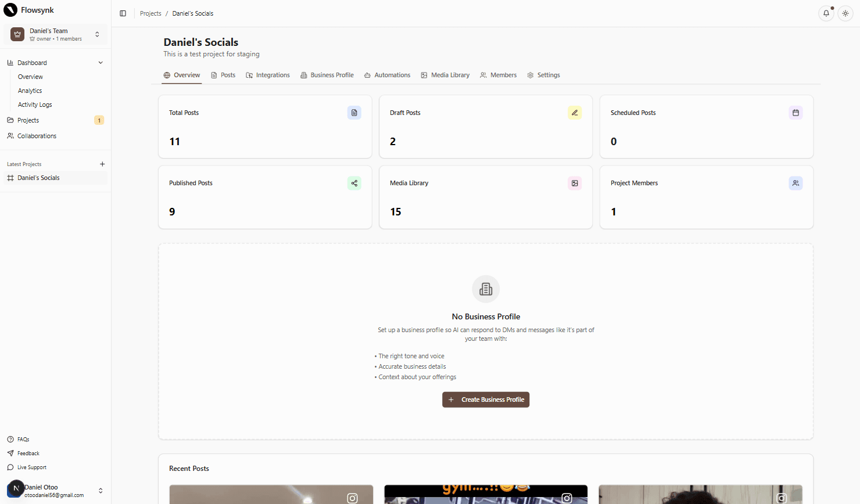Open the notification bell

coord(826,13)
